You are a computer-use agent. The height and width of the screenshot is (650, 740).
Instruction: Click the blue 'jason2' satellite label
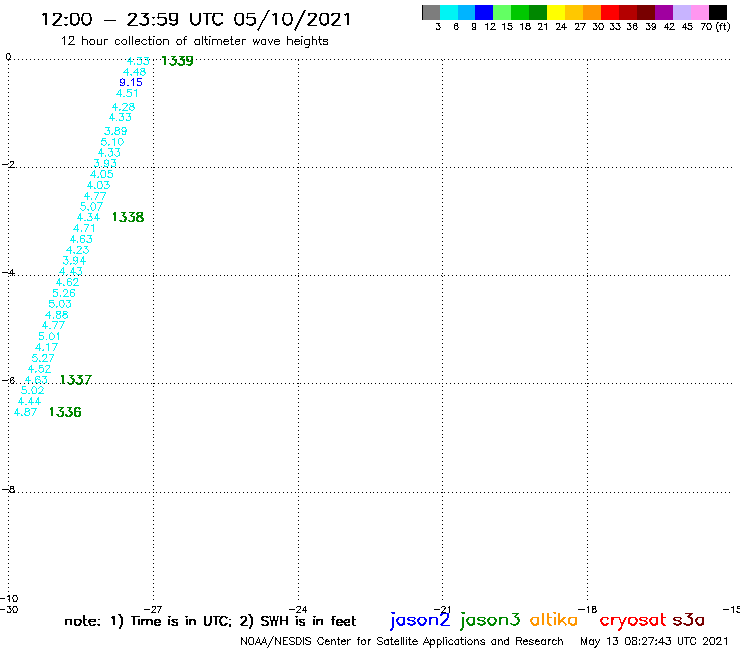420,620
